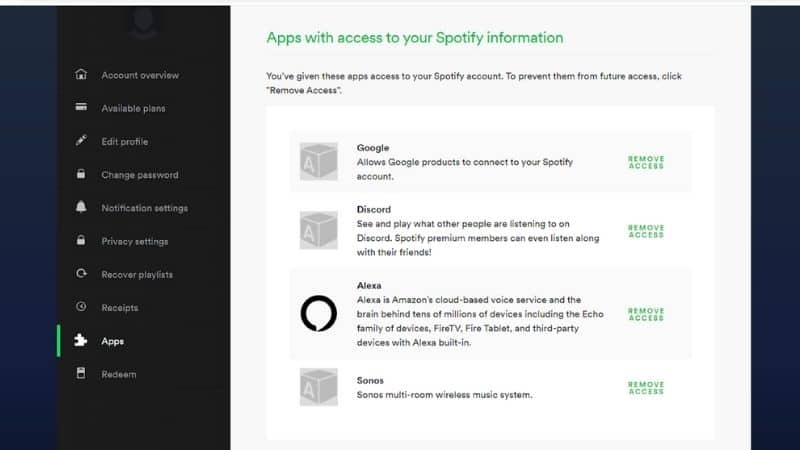Click the Alexa ring logo icon
This screenshot has width=800, height=450.
tap(318, 313)
